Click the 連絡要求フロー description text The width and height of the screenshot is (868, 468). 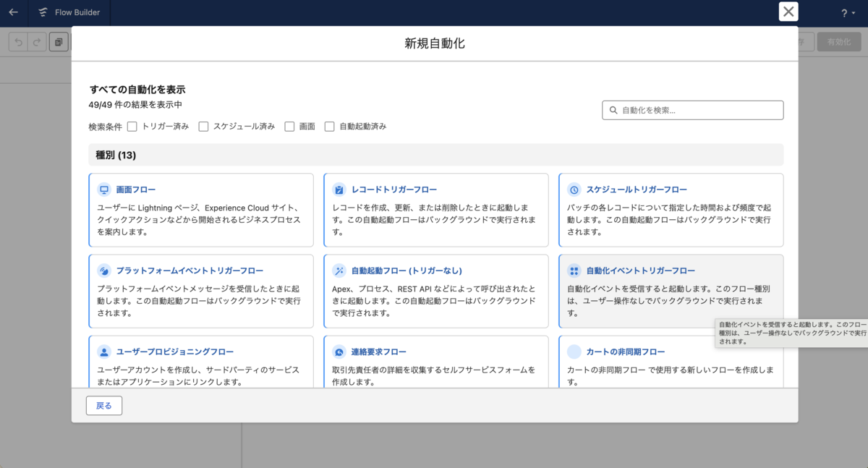[434, 375]
